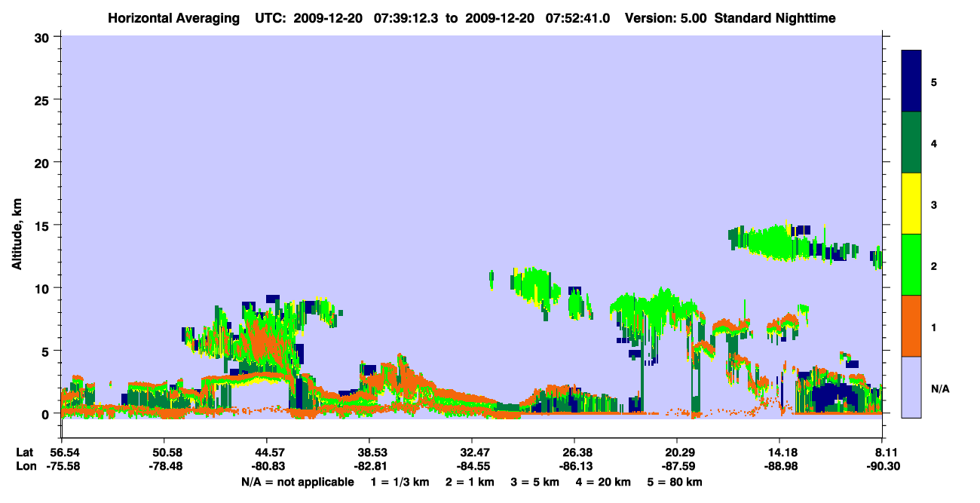Screen dimensions: 980x503
Task: Click 'Standard Nighttime' in the title
Action: pyautogui.click(x=775, y=18)
